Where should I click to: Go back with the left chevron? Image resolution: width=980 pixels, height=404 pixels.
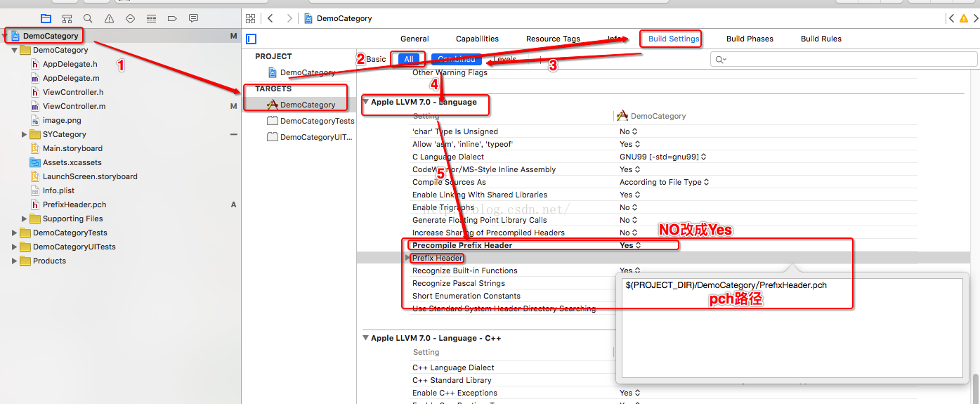click(270, 18)
